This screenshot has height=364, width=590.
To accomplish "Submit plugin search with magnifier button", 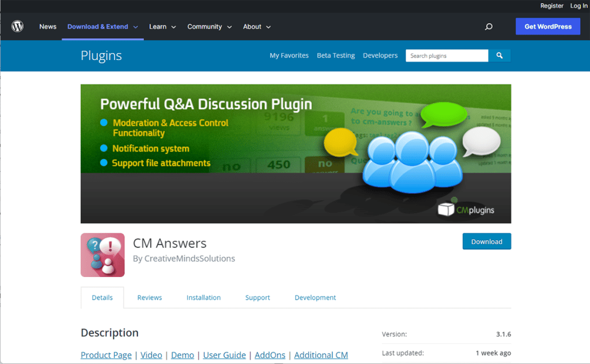I will coord(500,56).
